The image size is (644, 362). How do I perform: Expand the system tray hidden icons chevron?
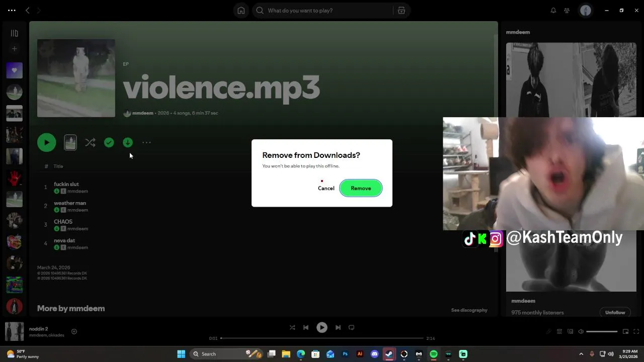[581, 354]
